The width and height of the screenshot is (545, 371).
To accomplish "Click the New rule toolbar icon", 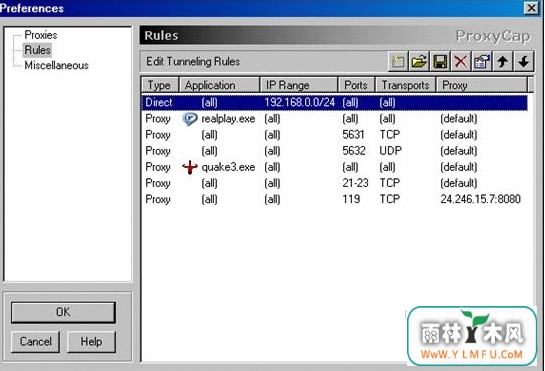I will [x=398, y=62].
